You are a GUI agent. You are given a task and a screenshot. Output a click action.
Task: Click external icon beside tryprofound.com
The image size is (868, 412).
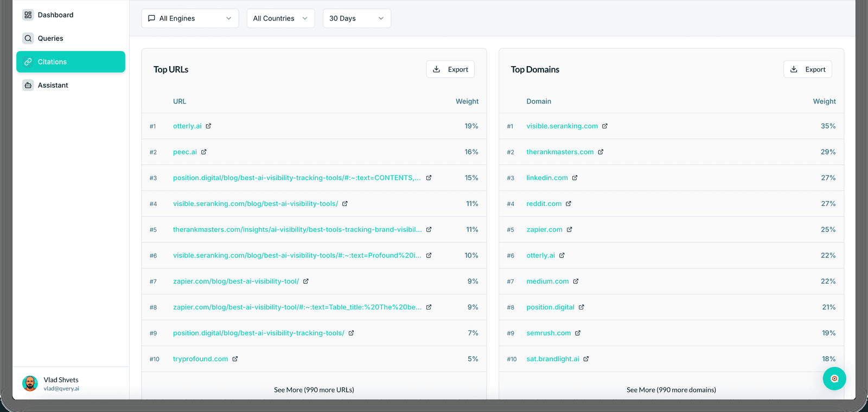coord(235,359)
